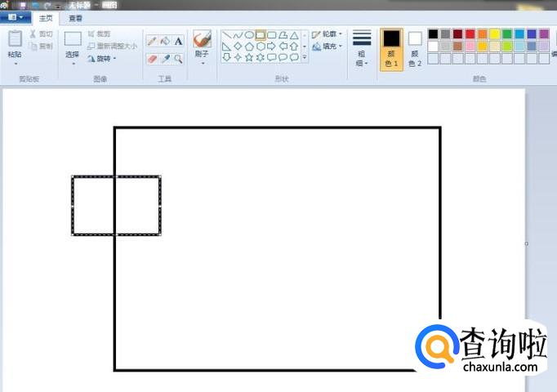Toggle Color 2 (颜色 2) as active color
This screenshot has width=557, height=392.
click(x=415, y=48)
